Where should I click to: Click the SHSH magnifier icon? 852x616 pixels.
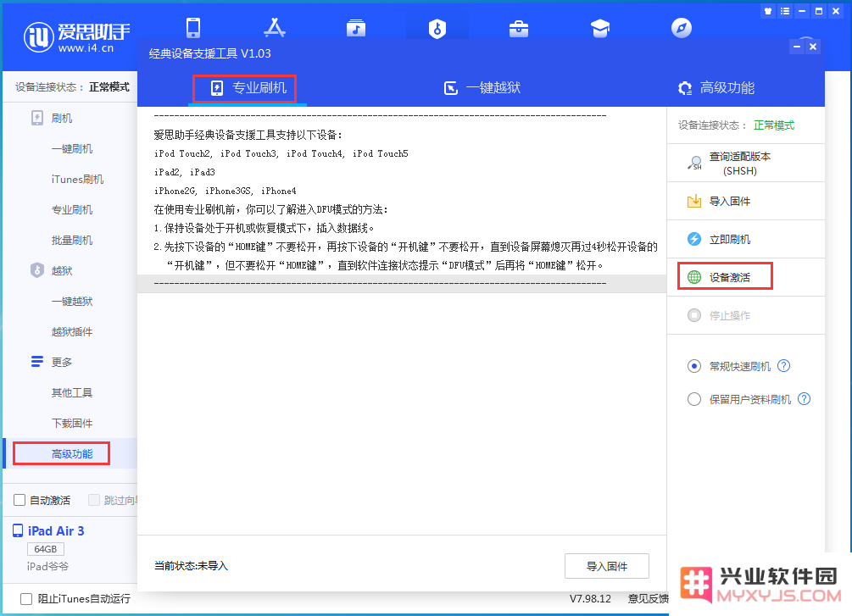pyautogui.click(x=694, y=163)
